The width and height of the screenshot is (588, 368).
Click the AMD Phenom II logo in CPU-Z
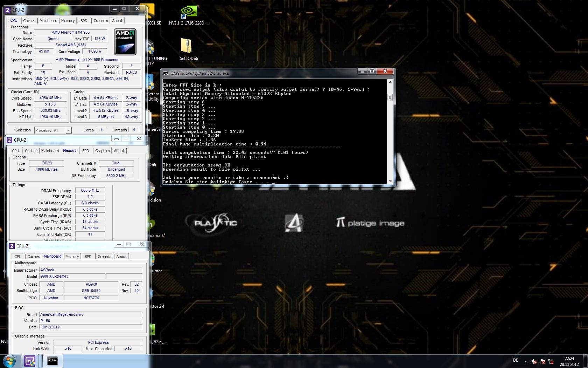(125, 42)
